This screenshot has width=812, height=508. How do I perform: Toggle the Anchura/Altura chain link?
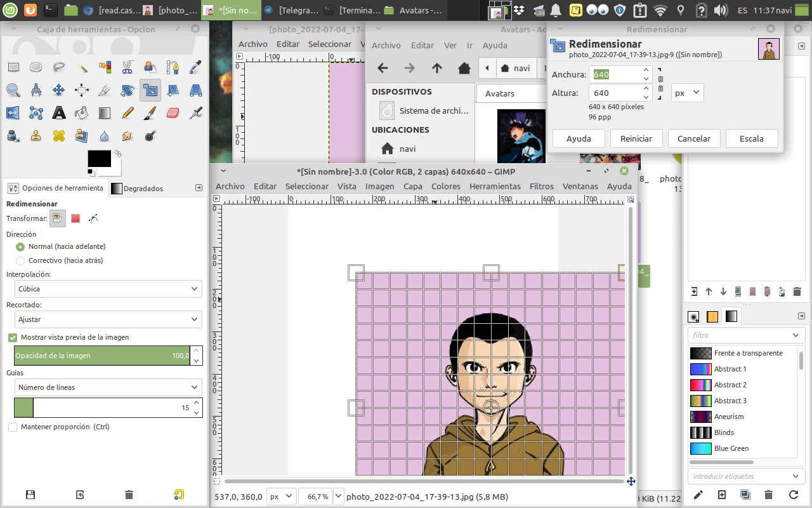(660, 84)
